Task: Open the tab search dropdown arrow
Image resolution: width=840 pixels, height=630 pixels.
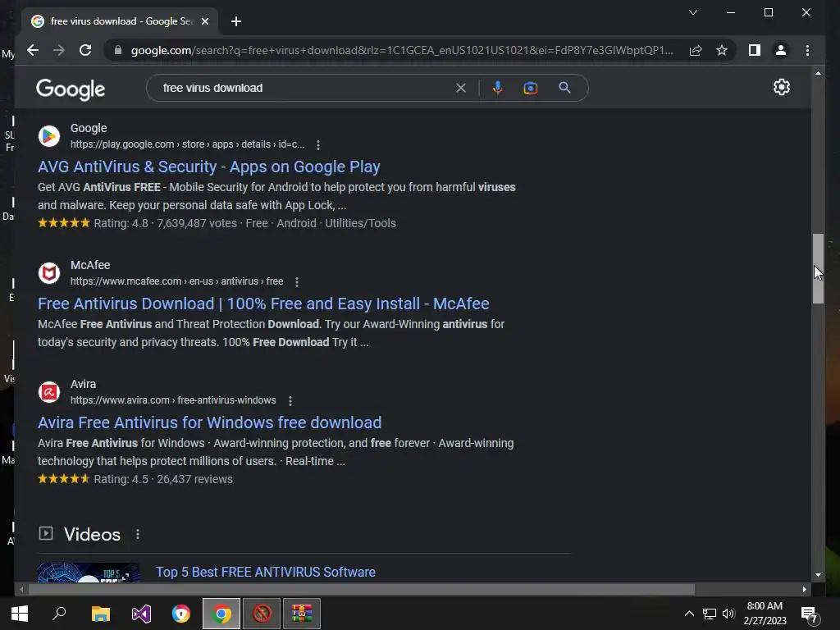Action: tap(692, 12)
